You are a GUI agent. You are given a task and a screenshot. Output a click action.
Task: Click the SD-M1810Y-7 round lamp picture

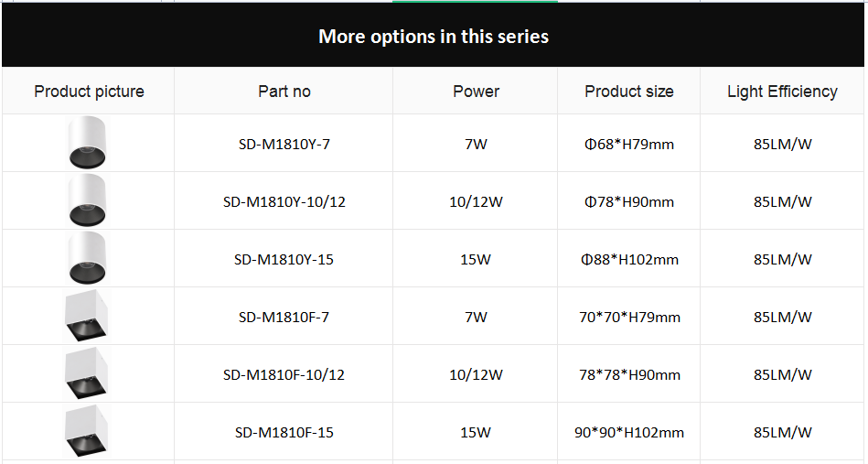click(87, 143)
